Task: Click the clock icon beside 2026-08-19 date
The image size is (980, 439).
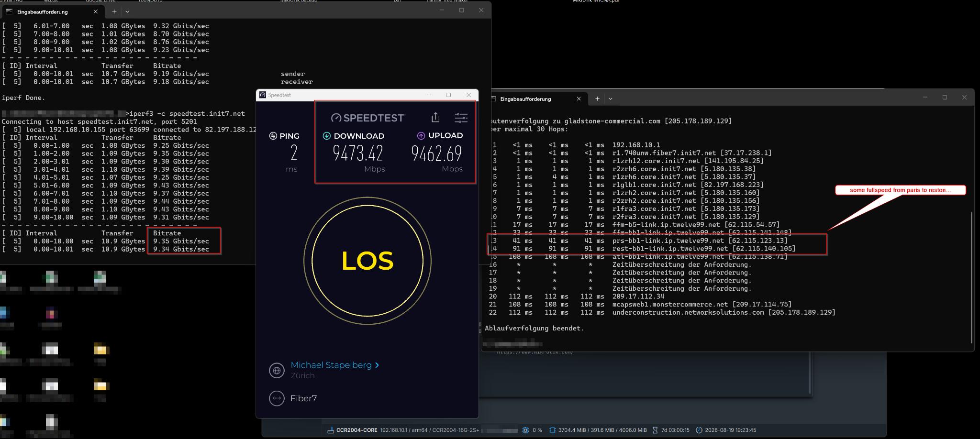Action: [x=699, y=430]
